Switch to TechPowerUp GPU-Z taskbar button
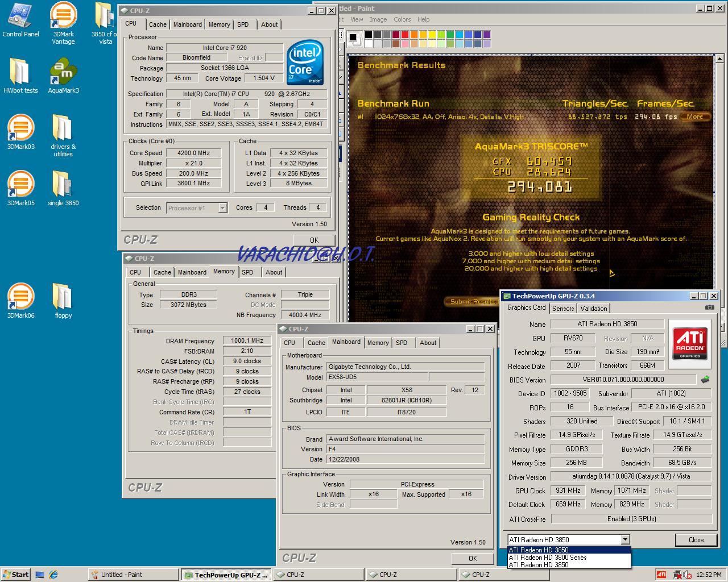Viewport: 728px width, 582px height. click(226, 575)
